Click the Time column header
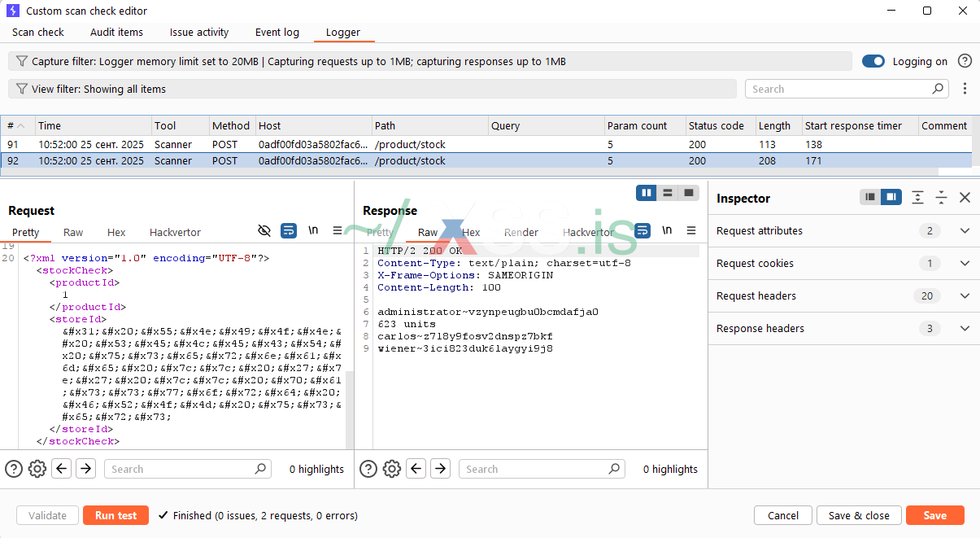 [94, 125]
